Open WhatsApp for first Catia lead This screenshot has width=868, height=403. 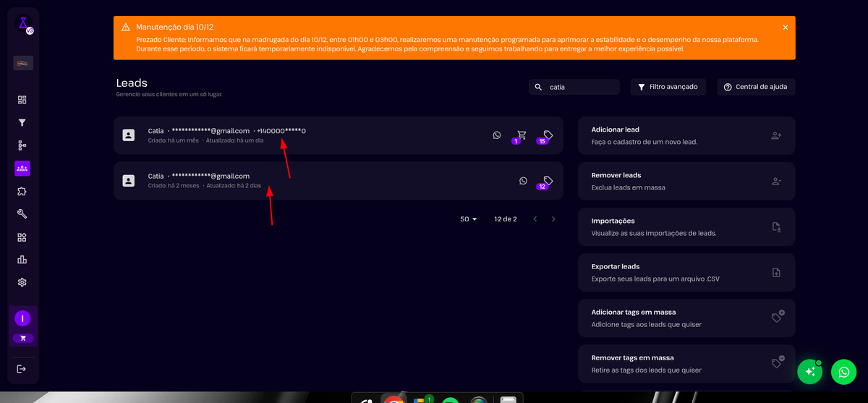coord(497,135)
